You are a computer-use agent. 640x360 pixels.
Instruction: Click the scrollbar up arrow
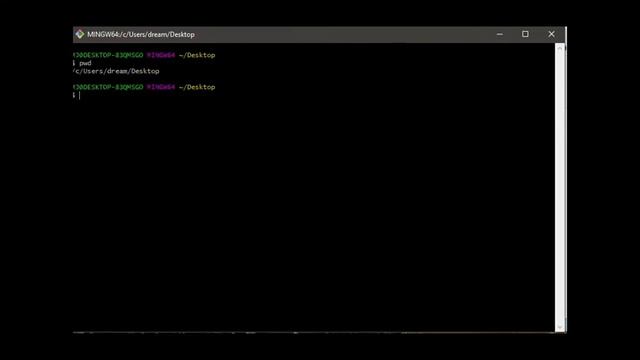(x=560, y=48)
